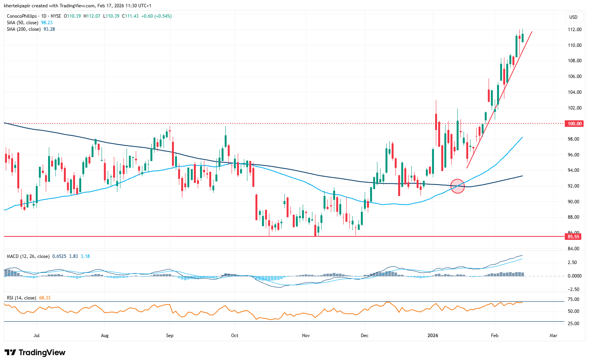Click the SMA (50, close) indicator label
This screenshot has height=364, width=589.
point(23,23)
